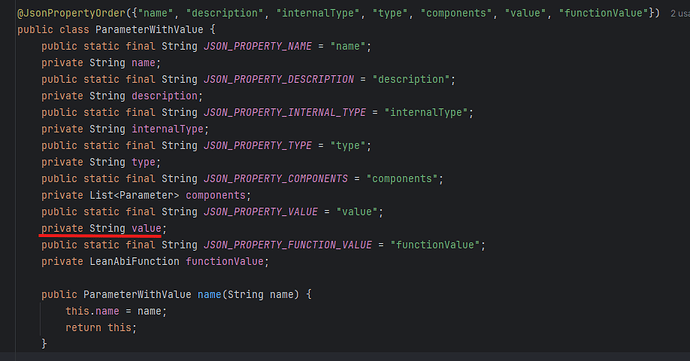Click the name(String name) method signature
690x361 pixels.
coord(248,295)
